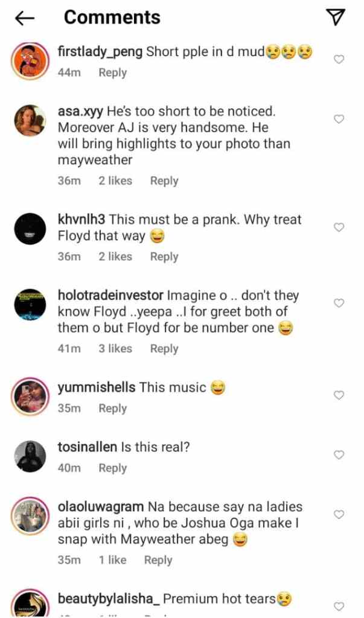
Task: Like asa.xyy's comment with the heart
Action: tap(339, 119)
